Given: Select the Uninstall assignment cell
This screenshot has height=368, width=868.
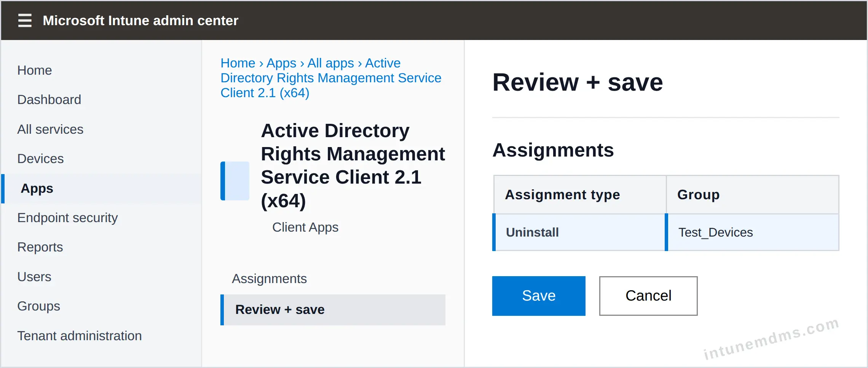Looking at the screenshot, I should click(x=579, y=232).
